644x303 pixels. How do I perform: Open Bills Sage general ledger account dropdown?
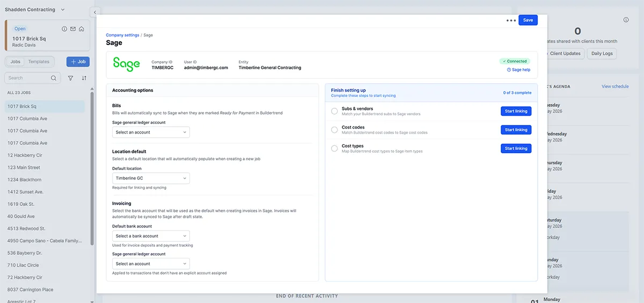click(x=151, y=132)
